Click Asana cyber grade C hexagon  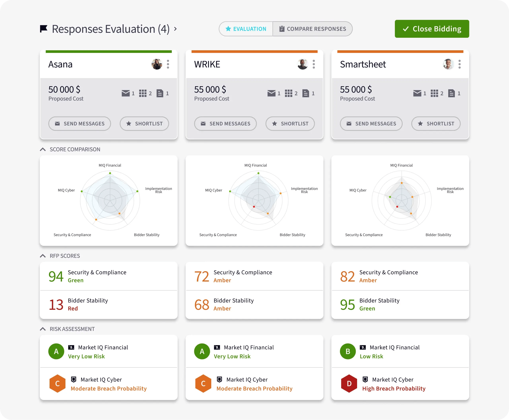tap(57, 383)
